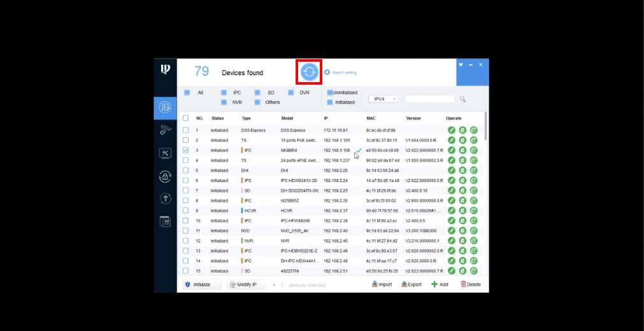
Task: Edit IPC-HDW8341X-3D with pencil icon
Action: (x=452, y=180)
